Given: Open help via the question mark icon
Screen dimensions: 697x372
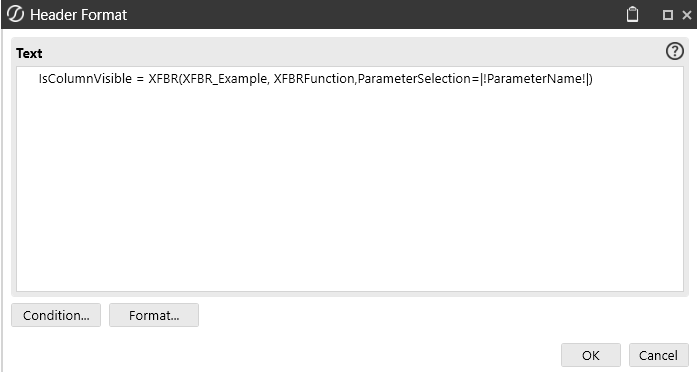Looking at the screenshot, I should coord(674,52).
